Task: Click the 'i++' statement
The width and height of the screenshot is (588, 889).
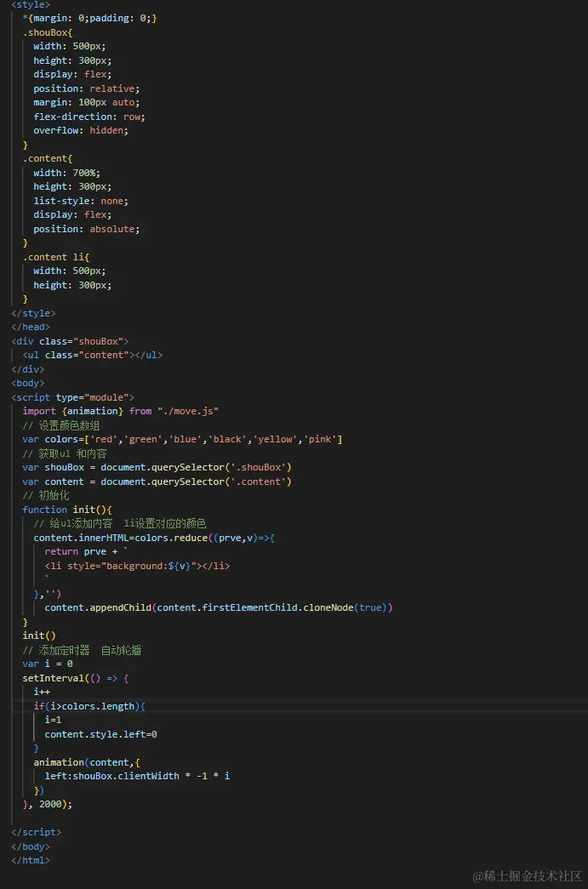Action: coord(42,692)
